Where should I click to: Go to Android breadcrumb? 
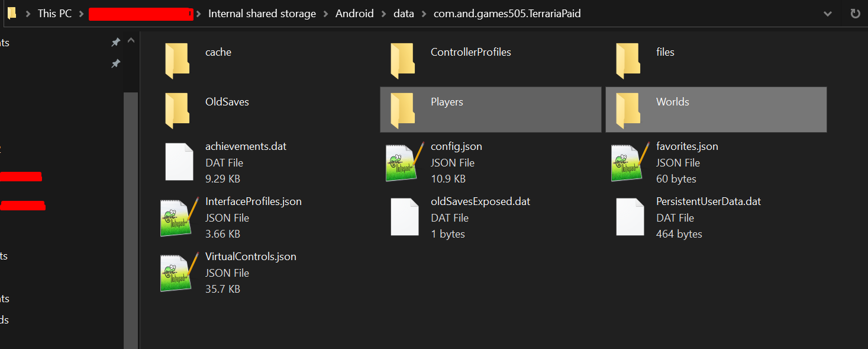coord(354,13)
